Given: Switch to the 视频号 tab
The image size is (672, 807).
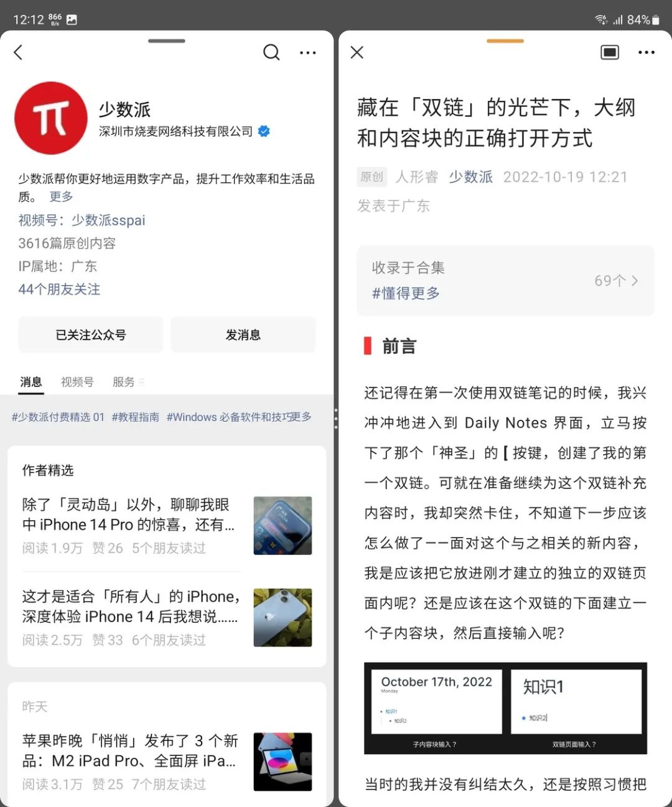Looking at the screenshot, I should (x=77, y=382).
